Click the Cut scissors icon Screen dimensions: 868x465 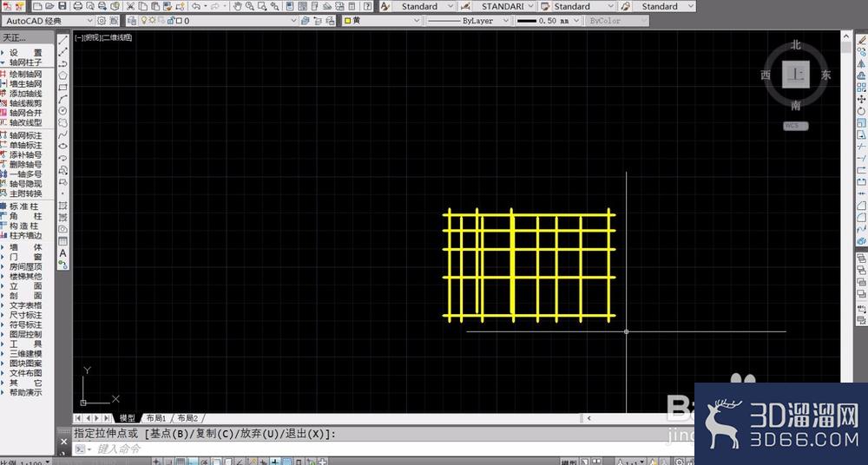(131, 6)
